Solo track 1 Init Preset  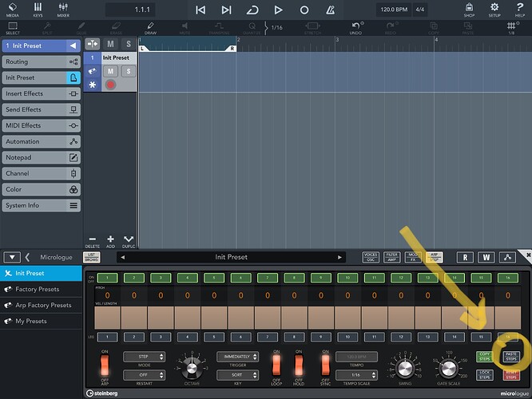click(x=129, y=71)
